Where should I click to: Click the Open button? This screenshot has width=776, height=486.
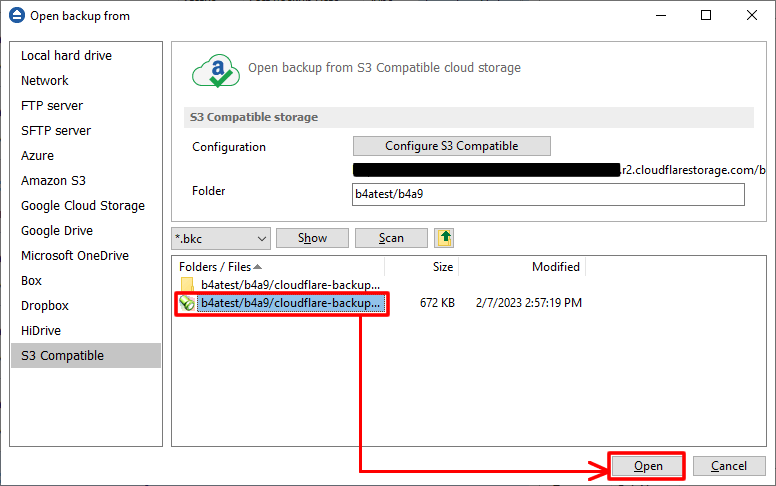[x=647, y=466]
